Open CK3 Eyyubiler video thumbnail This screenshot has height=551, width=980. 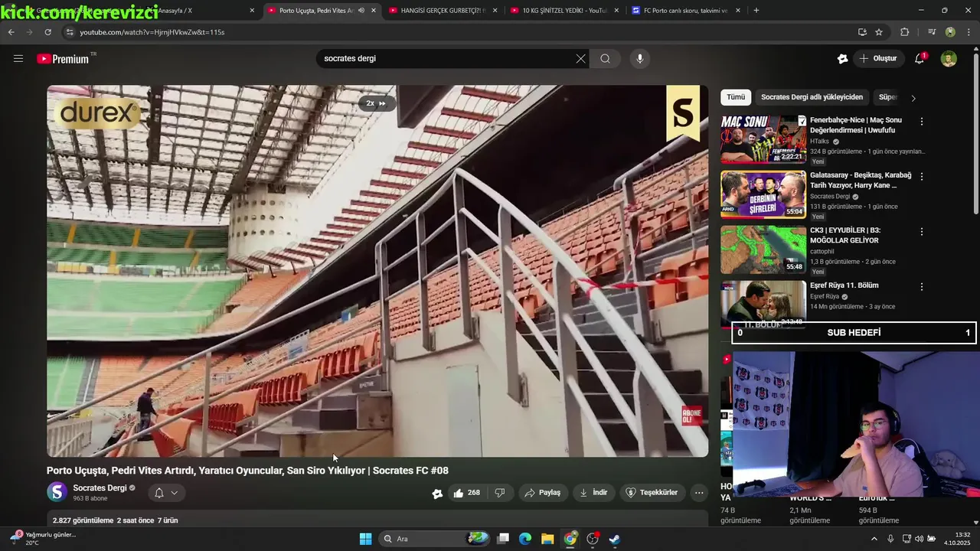point(763,249)
